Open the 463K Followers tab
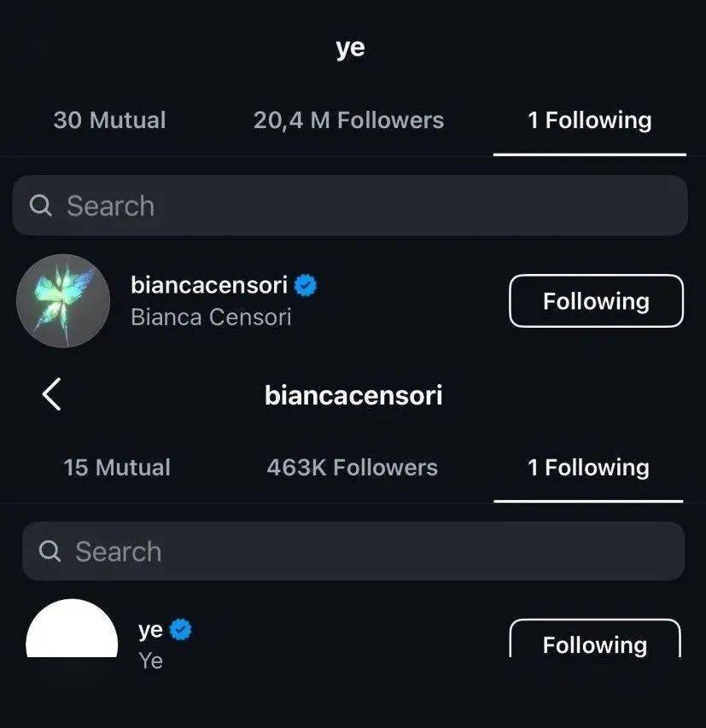The height and width of the screenshot is (728, 706). click(352, 468)
